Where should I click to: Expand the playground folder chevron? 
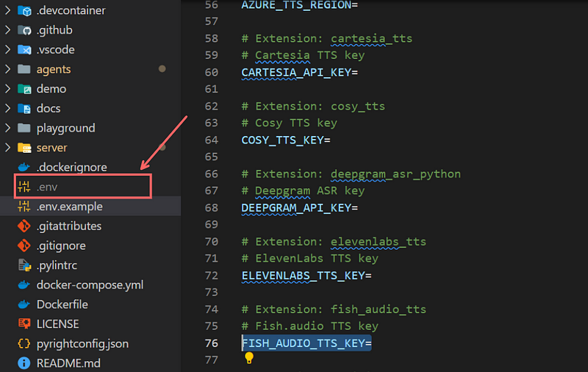click(x=7, y=128)
